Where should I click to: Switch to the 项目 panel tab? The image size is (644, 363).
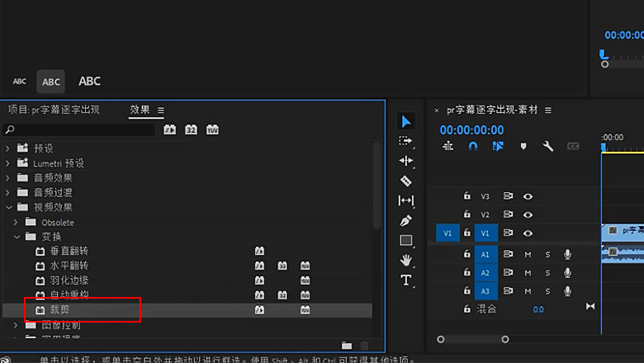click(x=54, y=110)
